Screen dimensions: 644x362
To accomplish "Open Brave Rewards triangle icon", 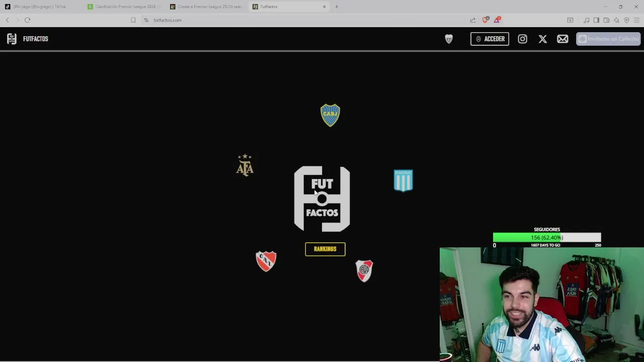I will 497,20.
